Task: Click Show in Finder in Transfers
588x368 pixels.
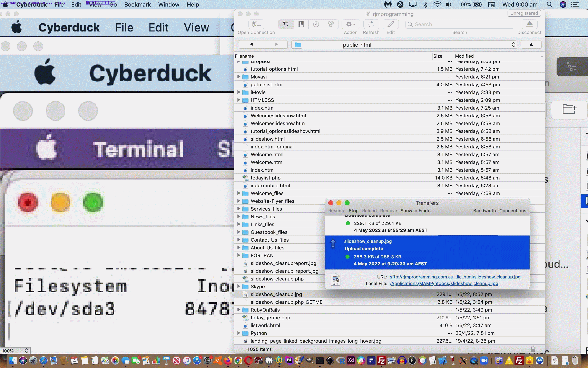Action: [416, 211]
